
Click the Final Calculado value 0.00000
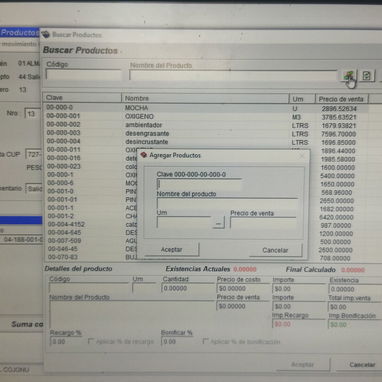[353, 270]
